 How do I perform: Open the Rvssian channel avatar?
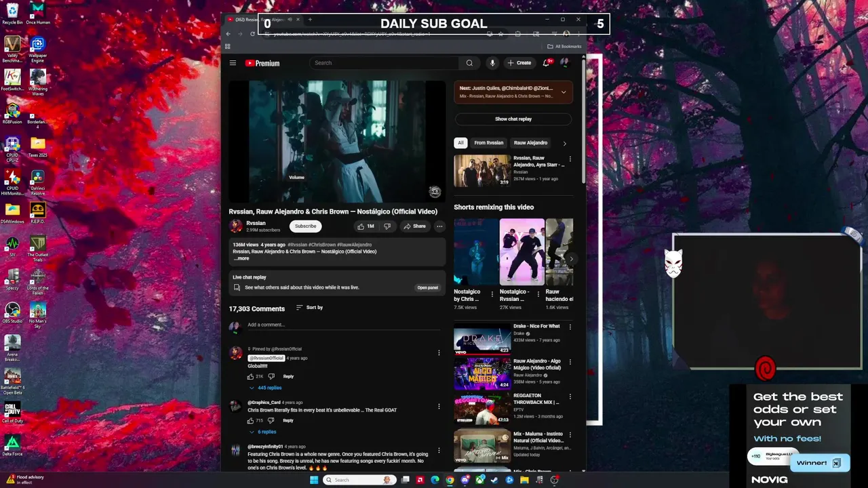point(235,226)
